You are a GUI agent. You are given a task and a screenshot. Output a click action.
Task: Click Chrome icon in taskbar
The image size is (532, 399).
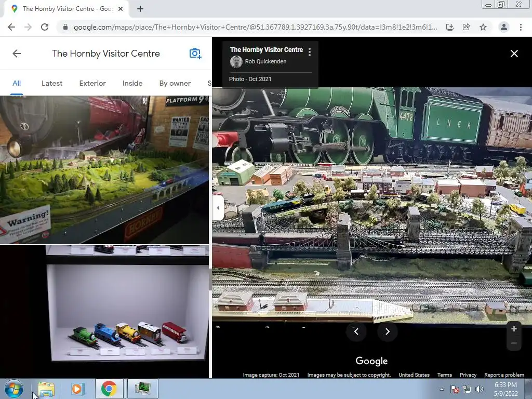pyautogui.click(x=109, y=389)
